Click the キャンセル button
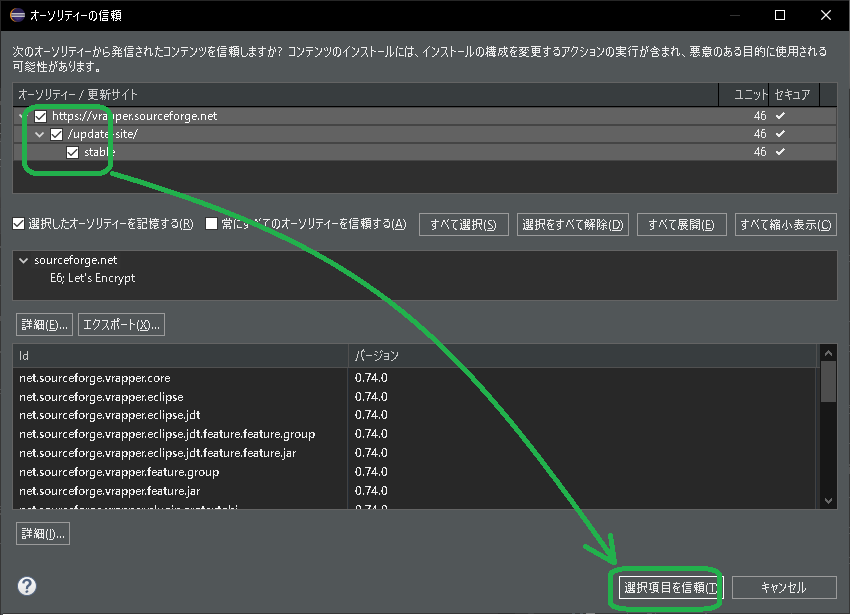 point(784,587)
